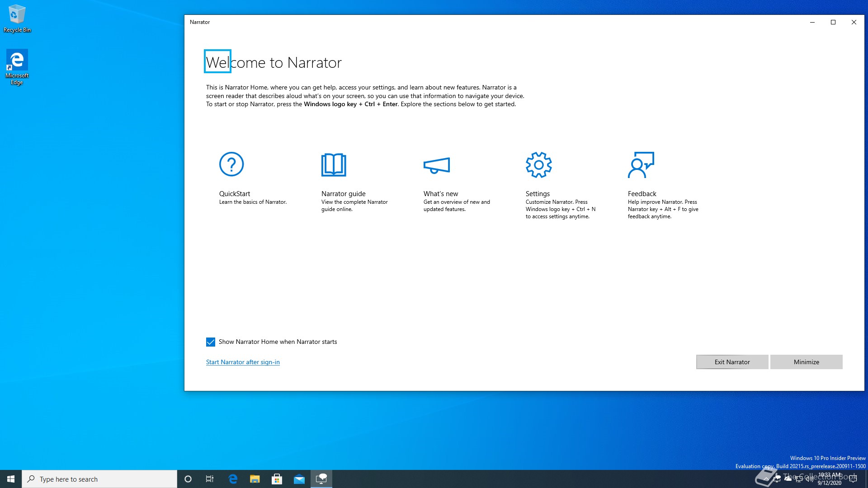Open the Settings gear icon in Narrator
Screen dimensions: 868x488
point(538,164)
